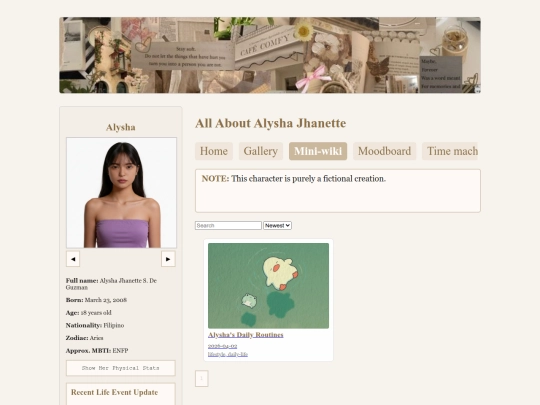Click the Alysha name title in sidebar
The width and height of the screenshot is (540, 405).
(121, 127)
